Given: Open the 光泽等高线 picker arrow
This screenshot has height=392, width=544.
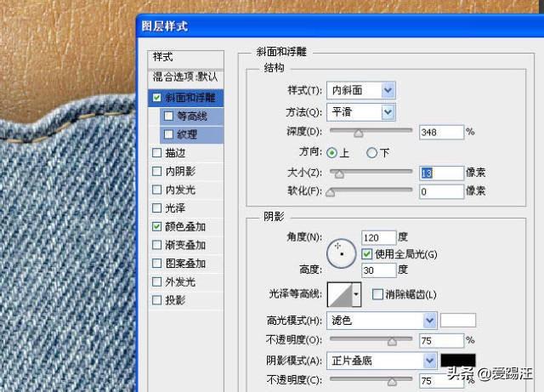Looking at the screenshot, I should (356, 294).
